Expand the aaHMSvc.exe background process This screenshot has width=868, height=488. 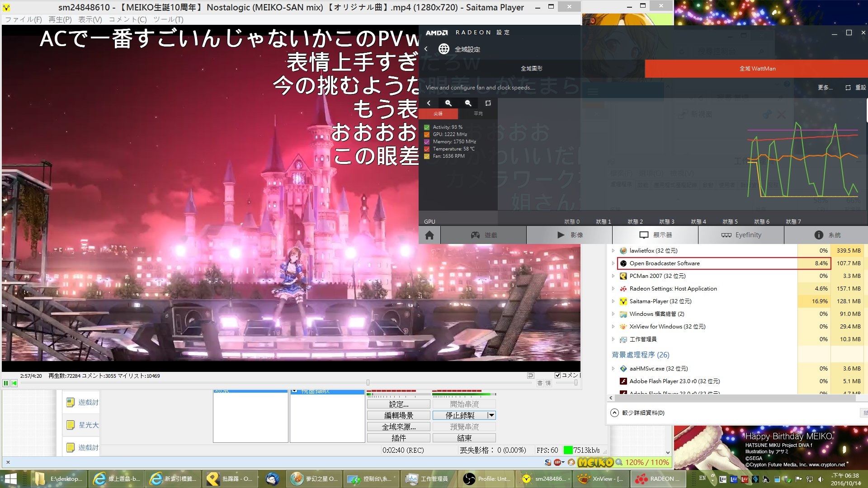click(613, 369)
